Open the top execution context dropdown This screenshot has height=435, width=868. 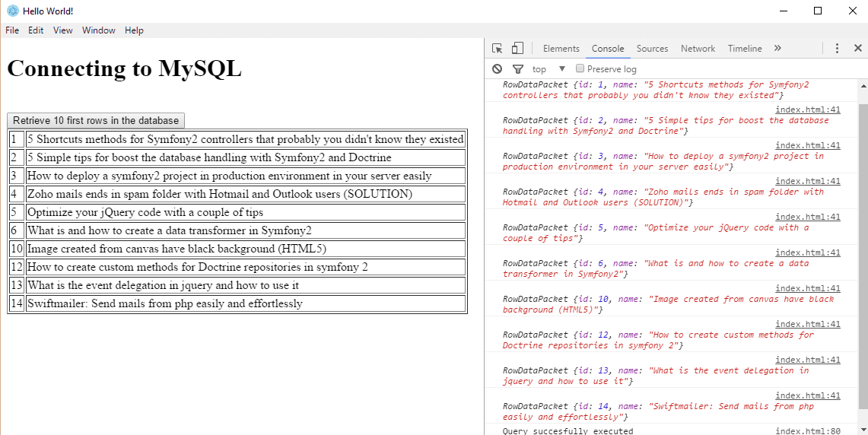548,68
